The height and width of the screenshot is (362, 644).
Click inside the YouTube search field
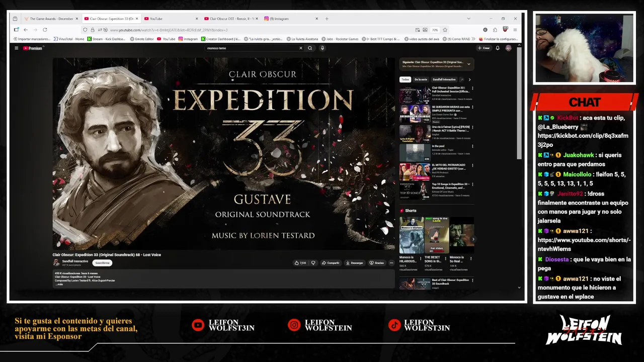pos(252,48)
